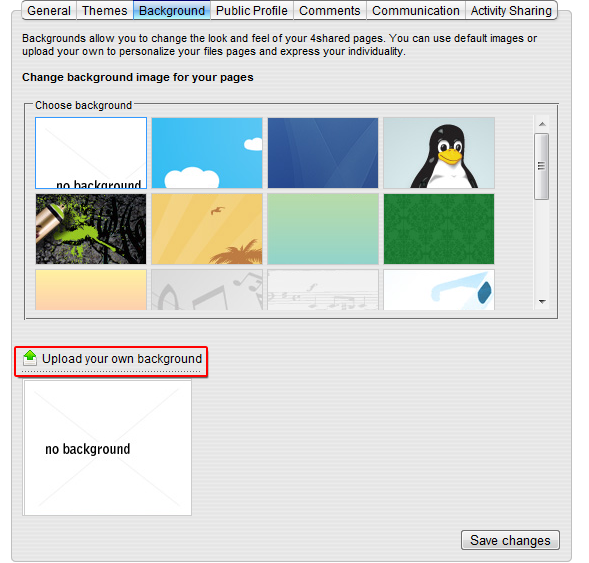Click scrollbar down arrow in background list
The width and height of the screenshot is (589, 563).
coord(542,302)
